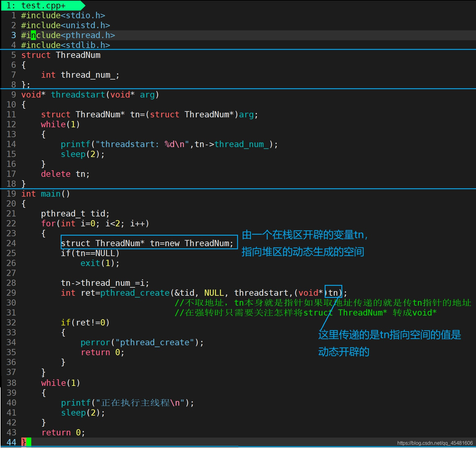Click line number 27 in the gutter

pyautogui.click(x=11, y=273)
